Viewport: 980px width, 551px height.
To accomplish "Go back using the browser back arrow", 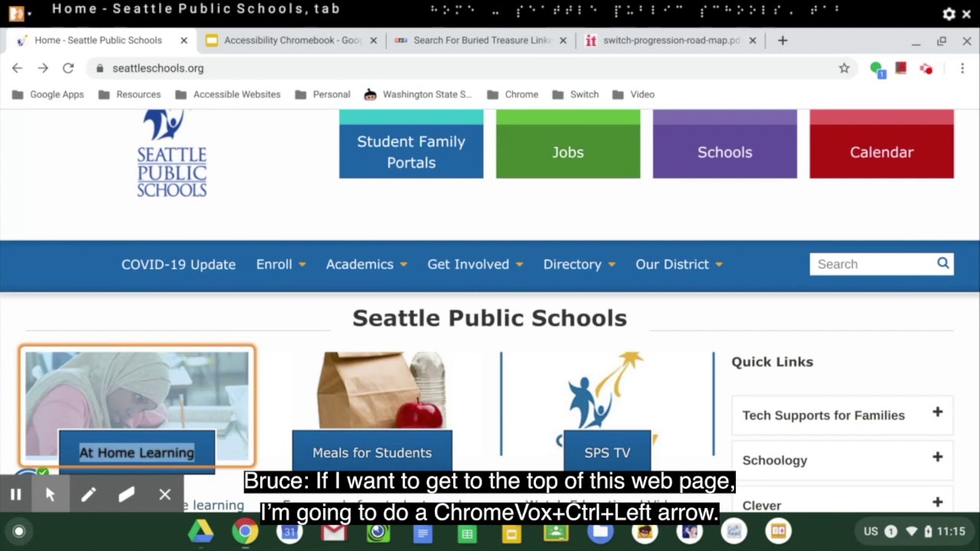I will tap(17, 68).
